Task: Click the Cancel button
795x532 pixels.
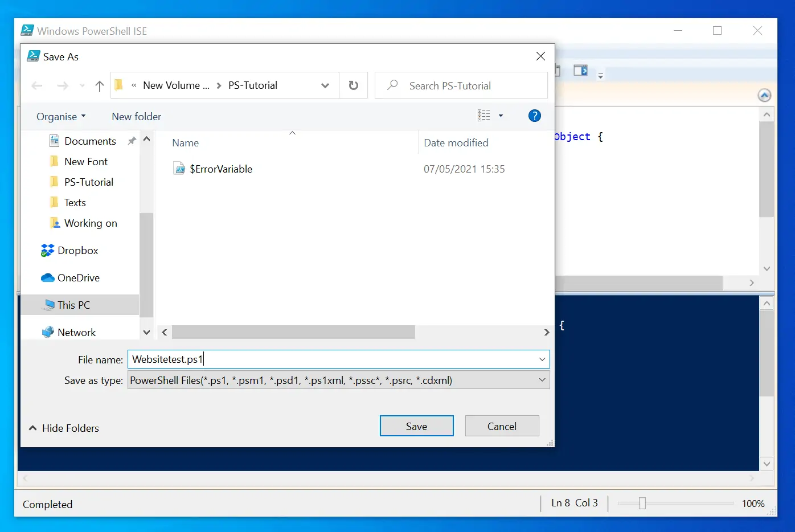Action: (502, 426)
